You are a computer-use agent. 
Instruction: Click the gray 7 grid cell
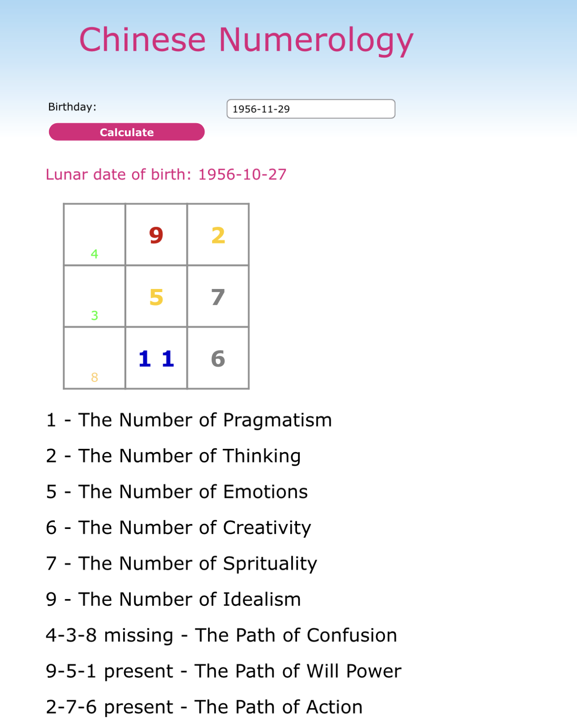coord(218,297)
